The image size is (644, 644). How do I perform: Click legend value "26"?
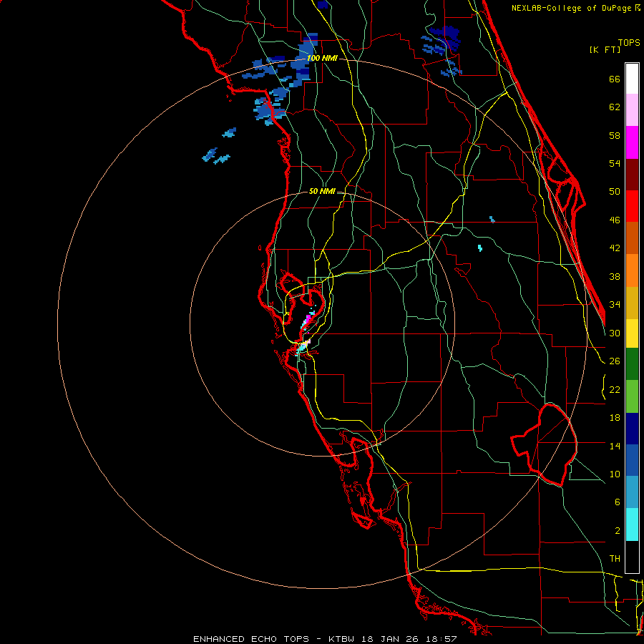pos(615,361)
